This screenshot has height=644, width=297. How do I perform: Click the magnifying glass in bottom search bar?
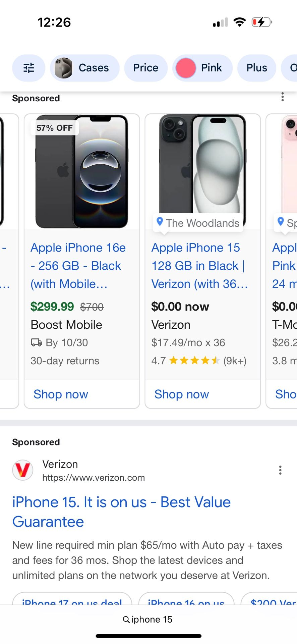(x=126, y=619)
